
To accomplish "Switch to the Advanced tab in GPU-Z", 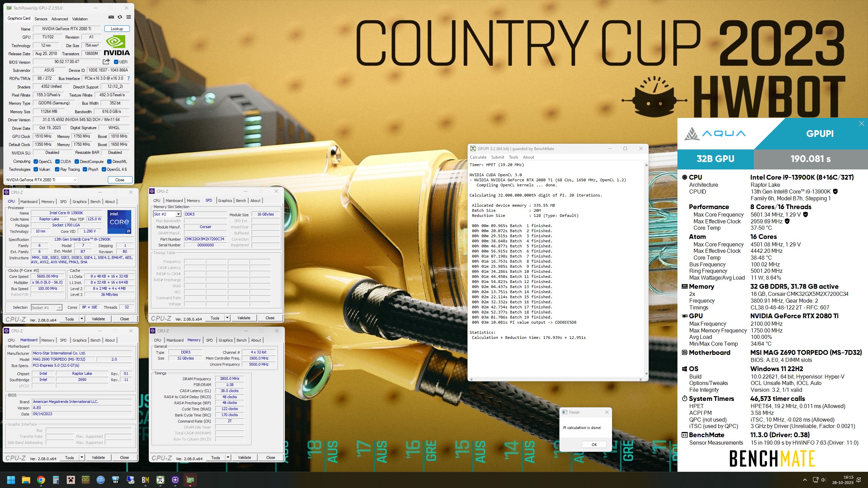I will tap(60, 19).
